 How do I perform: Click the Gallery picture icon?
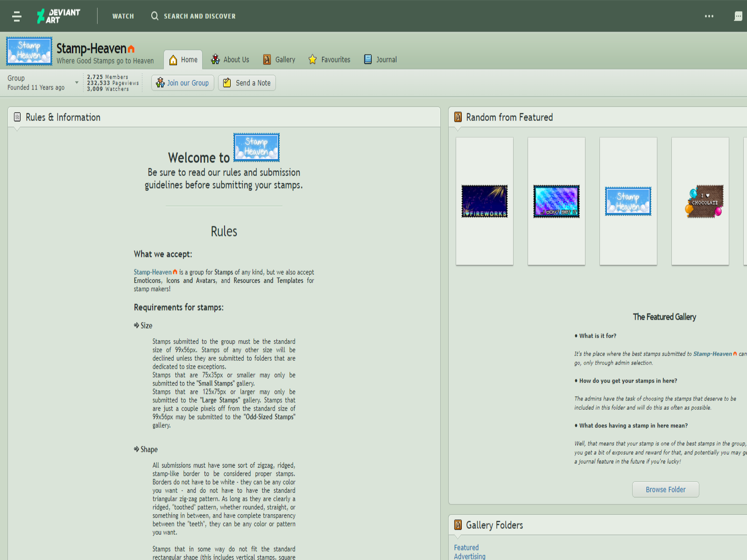[267, 59]
